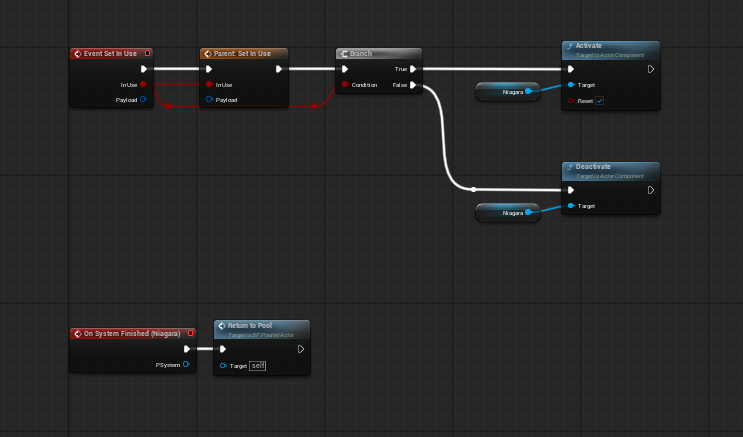Click the Return to Pool exec output pin
The image size is (743, 437).
click(299, 349)
